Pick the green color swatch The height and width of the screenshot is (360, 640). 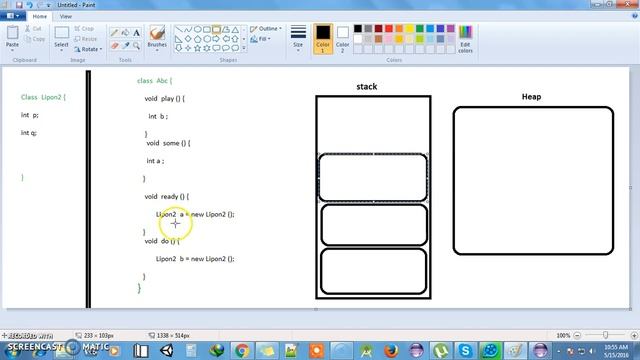coord(420,28)
